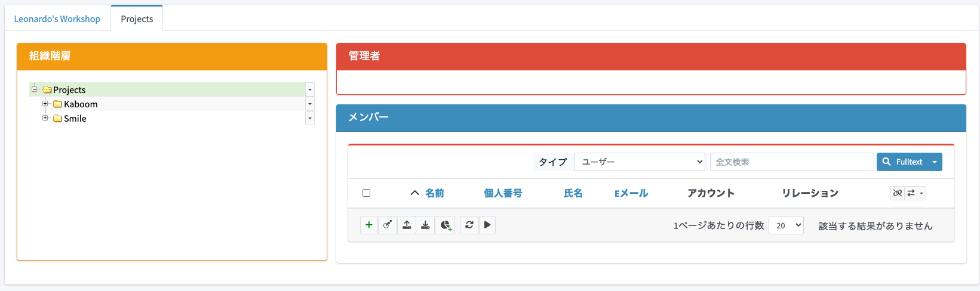Select Smile in the organization tree
This screenshot has height=291, width=980.
[x=75, y=119]
